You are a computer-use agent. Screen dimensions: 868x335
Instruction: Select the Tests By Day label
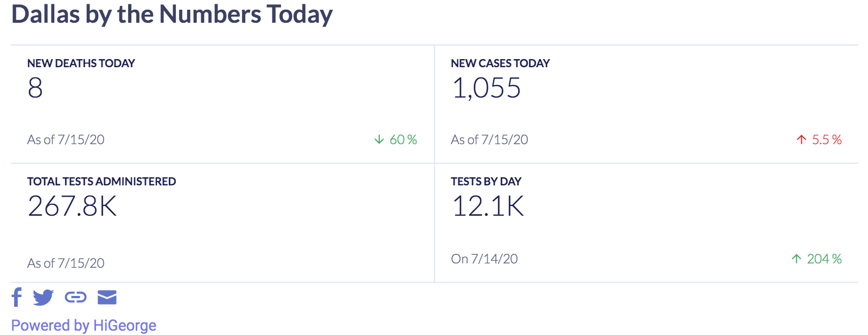coord(486,182)
